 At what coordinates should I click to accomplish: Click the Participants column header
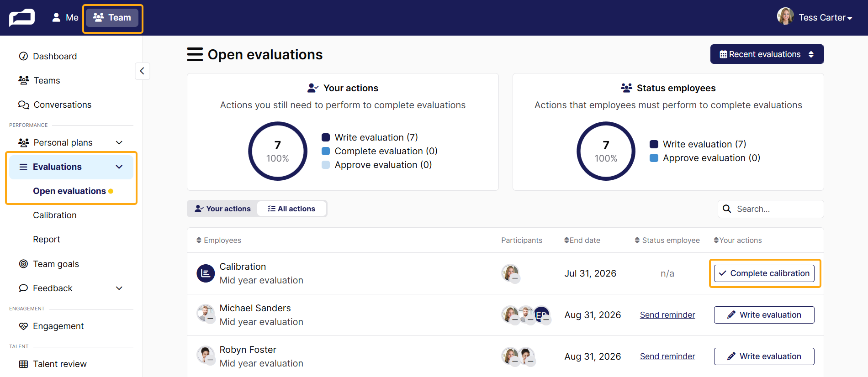522,240
